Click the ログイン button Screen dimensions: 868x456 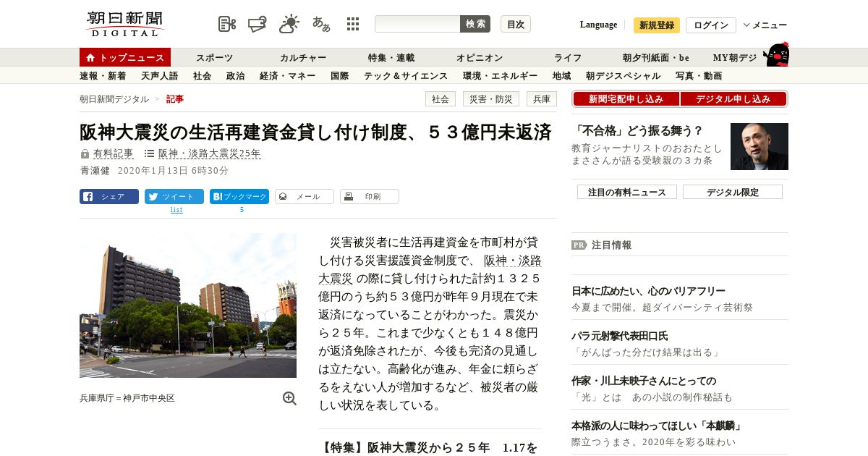(711, 25)
